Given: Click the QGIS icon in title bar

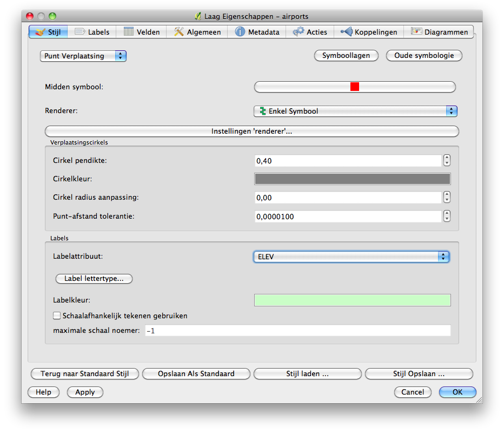Looking at the screenshot, I should [x=198, y=16].
